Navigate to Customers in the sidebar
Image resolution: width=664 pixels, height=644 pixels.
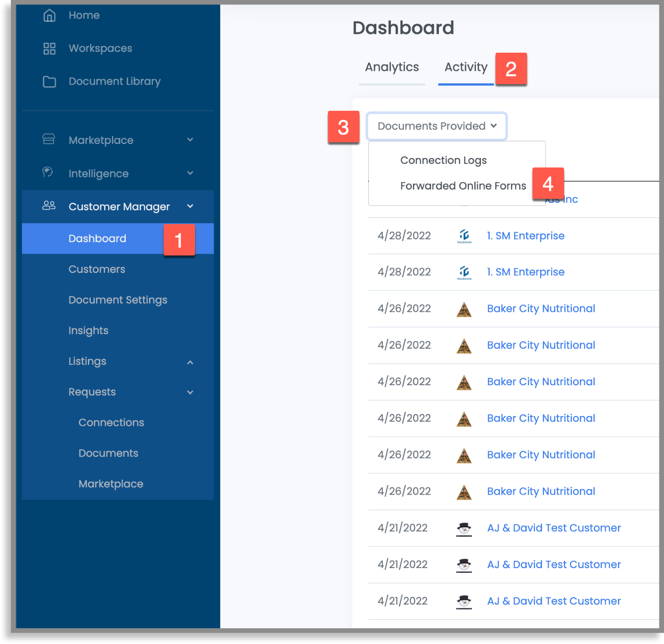[97, 269]
